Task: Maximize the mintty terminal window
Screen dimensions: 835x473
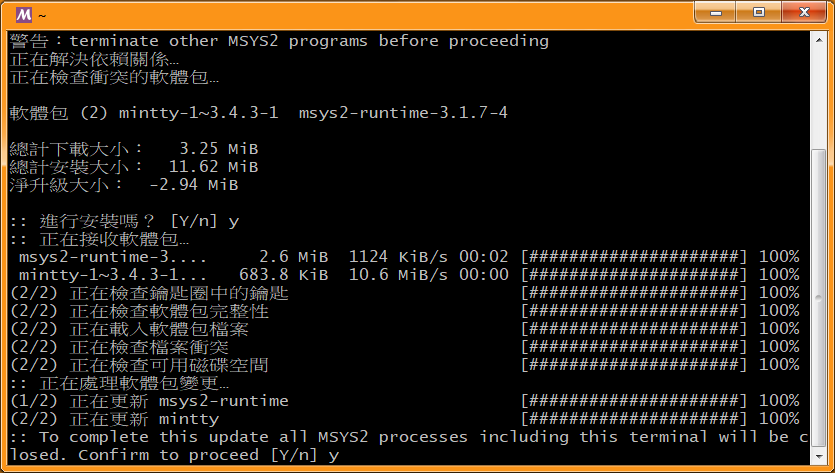Action: (757, 12)
